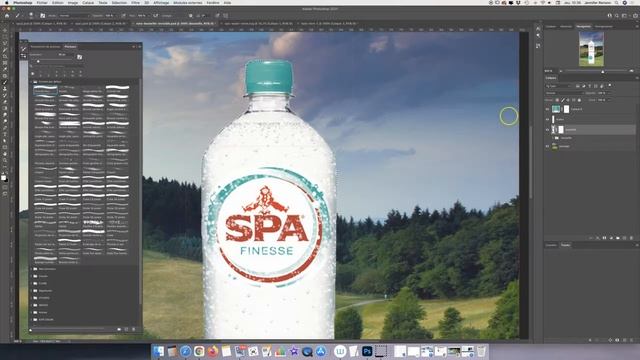Select the Rectangular Marquee tool
The height and width of the screenshot is (360, 640).
(5, 37)
